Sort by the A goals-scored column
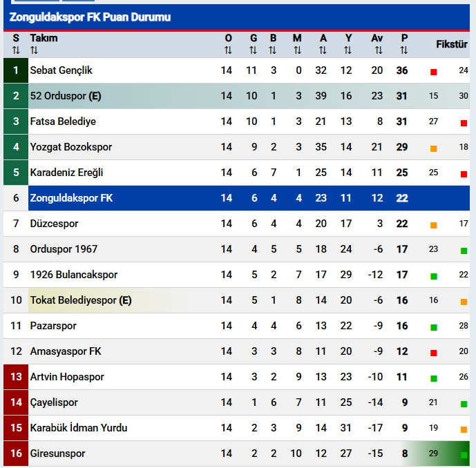Screen dimensions: 476x468 pos(323,44)
